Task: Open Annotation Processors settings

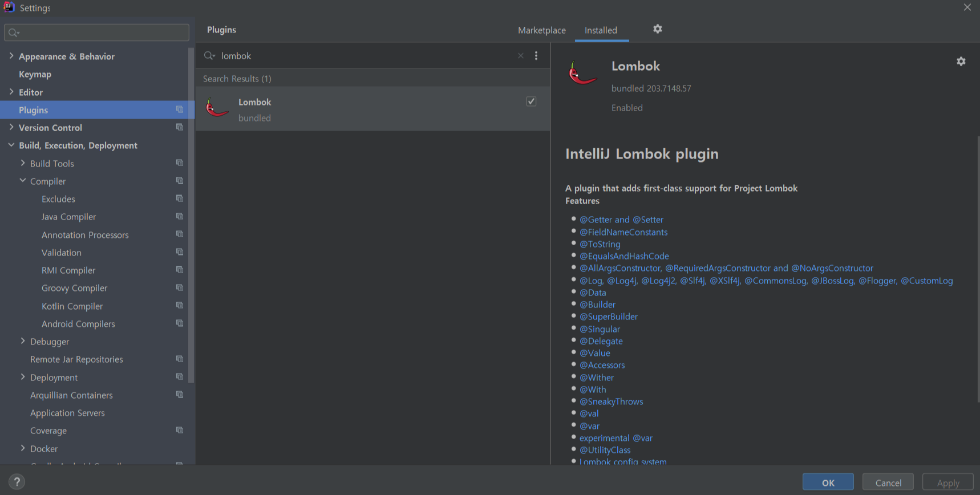Action: click(x=85, y=235)
